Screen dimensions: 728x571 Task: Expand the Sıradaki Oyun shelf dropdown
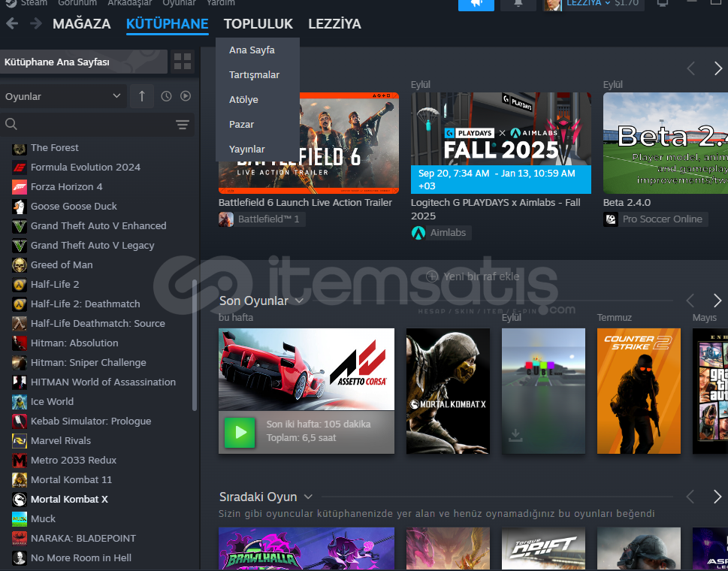click(x=307, y=497)
